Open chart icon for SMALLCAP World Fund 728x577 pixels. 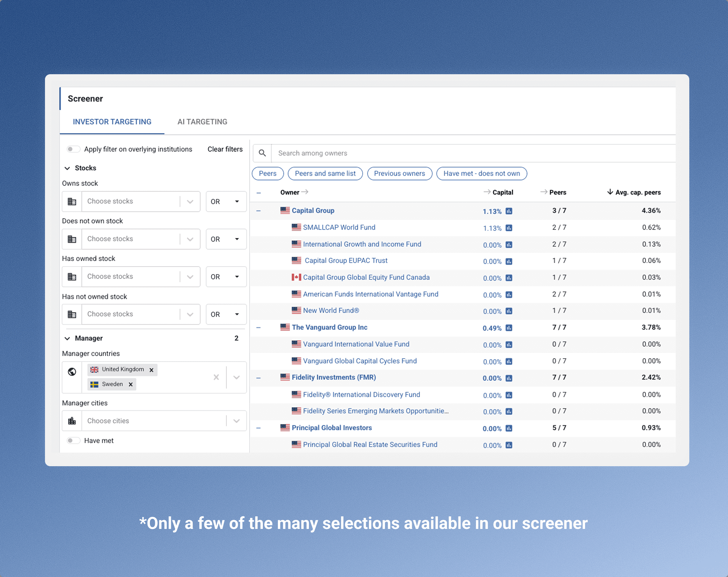click(509, 228)
